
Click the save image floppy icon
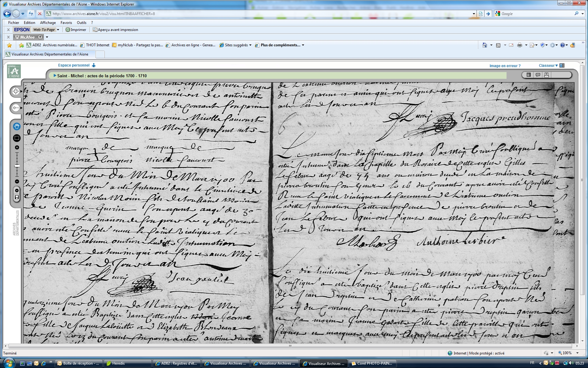(17, 197)
